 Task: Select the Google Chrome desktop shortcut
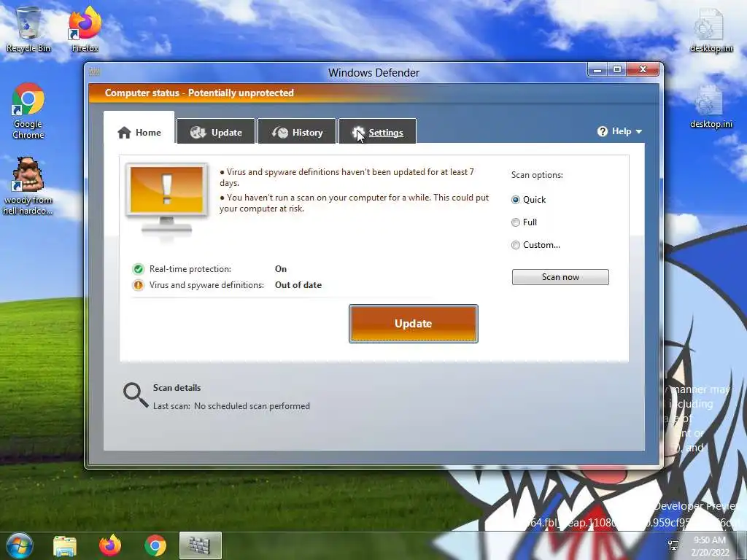coord(28,111)
